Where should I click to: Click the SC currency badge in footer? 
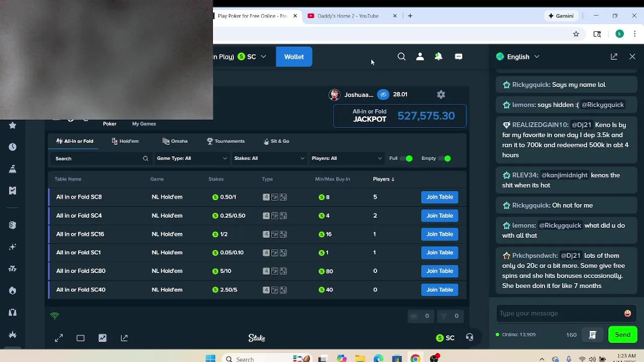point(445,338)
